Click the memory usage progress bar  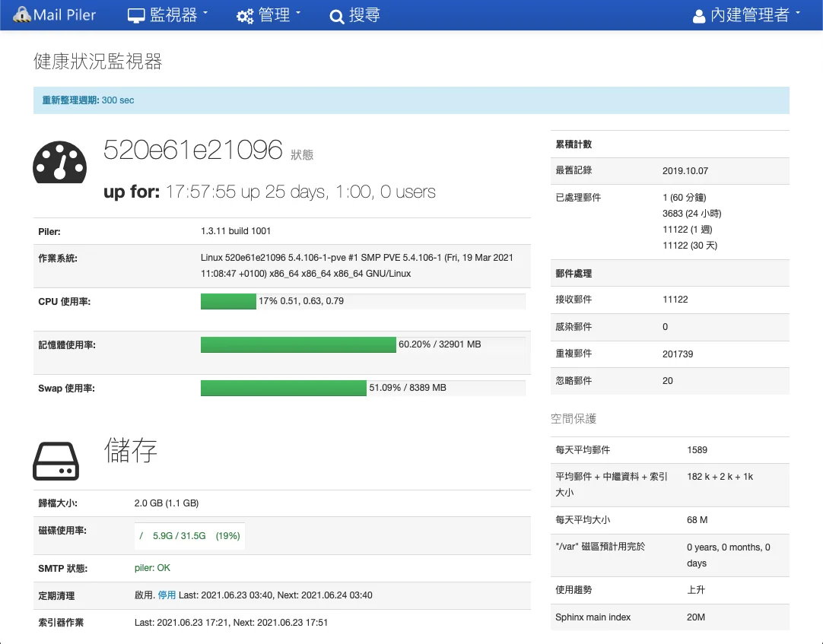point(363,345)
